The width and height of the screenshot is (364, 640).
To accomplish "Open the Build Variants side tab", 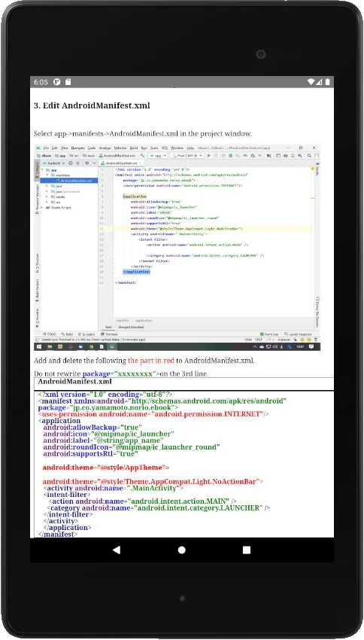I will click(37, 290).
